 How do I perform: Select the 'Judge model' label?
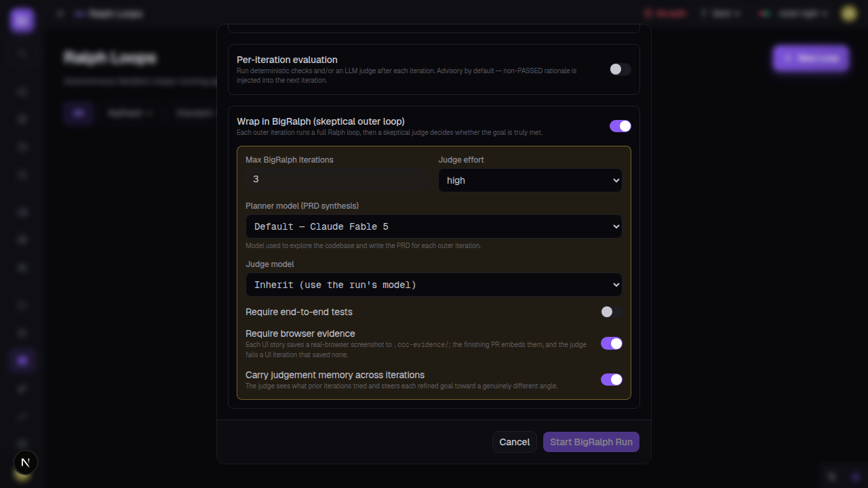point(270,264)
